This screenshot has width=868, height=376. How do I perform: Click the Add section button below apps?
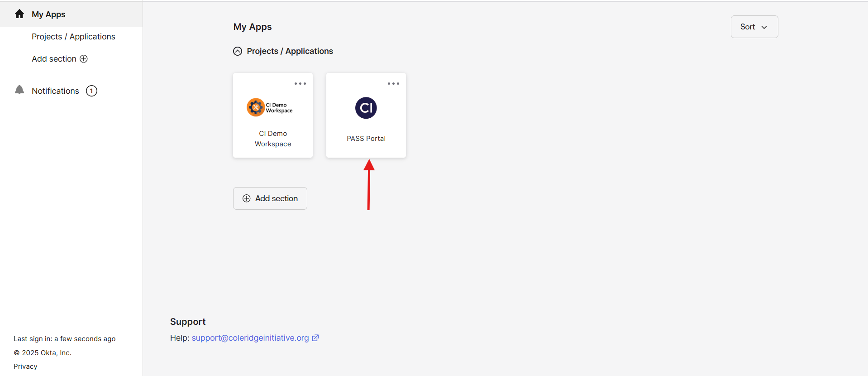[x=270, y=198]
